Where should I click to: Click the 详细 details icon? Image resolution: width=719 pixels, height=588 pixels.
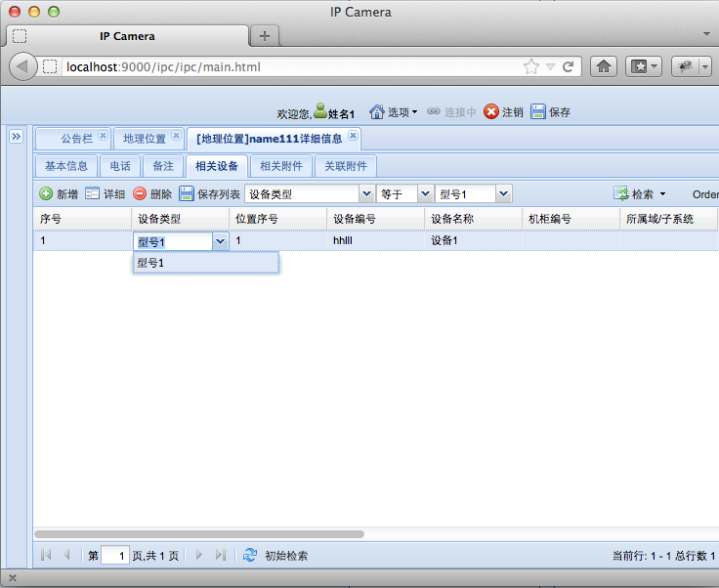point(93,194)
